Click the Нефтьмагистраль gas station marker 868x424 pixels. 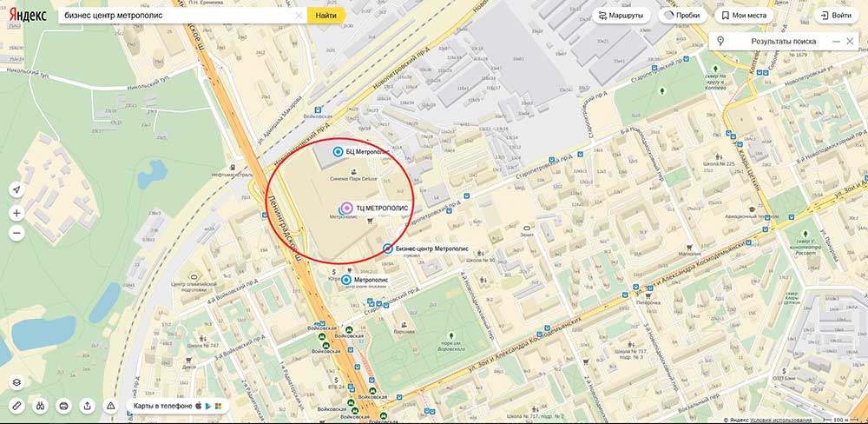(x=233, y=167)
